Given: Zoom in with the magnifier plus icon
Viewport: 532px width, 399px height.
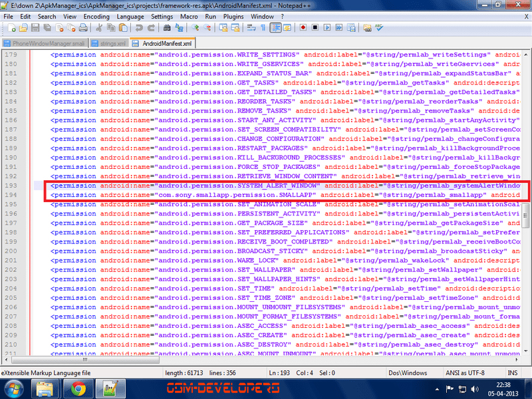Looking at the screenshot, I should pos(195,28).
